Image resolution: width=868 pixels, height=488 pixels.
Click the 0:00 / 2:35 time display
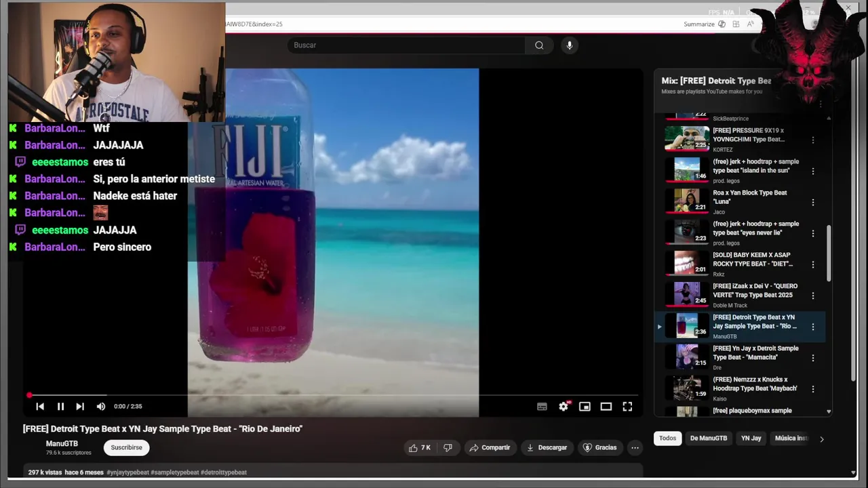tap(128, 406)
